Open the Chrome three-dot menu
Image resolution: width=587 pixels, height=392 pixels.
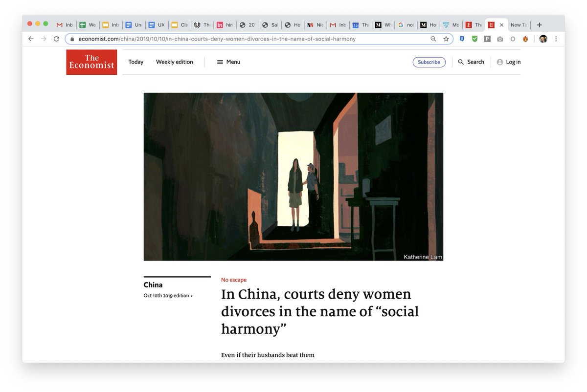pyautogui.click(x=556, y=39)
